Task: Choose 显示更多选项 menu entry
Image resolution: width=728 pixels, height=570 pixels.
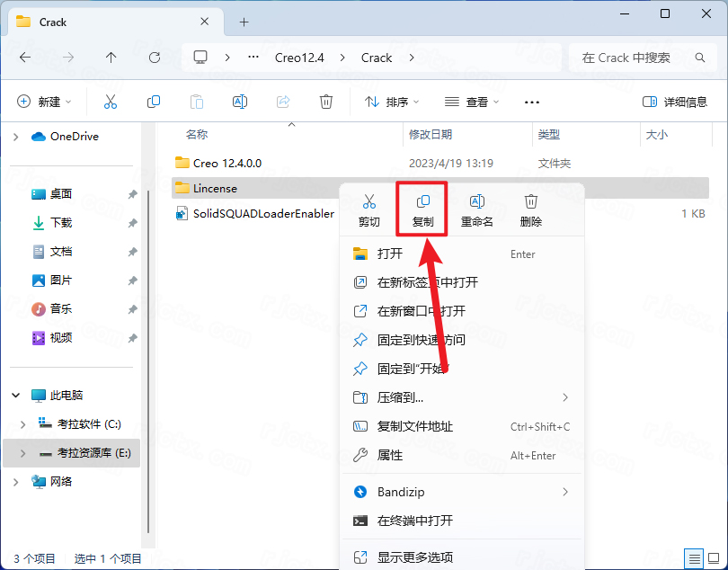Action: pyautogui.click(x=463, y=557)
